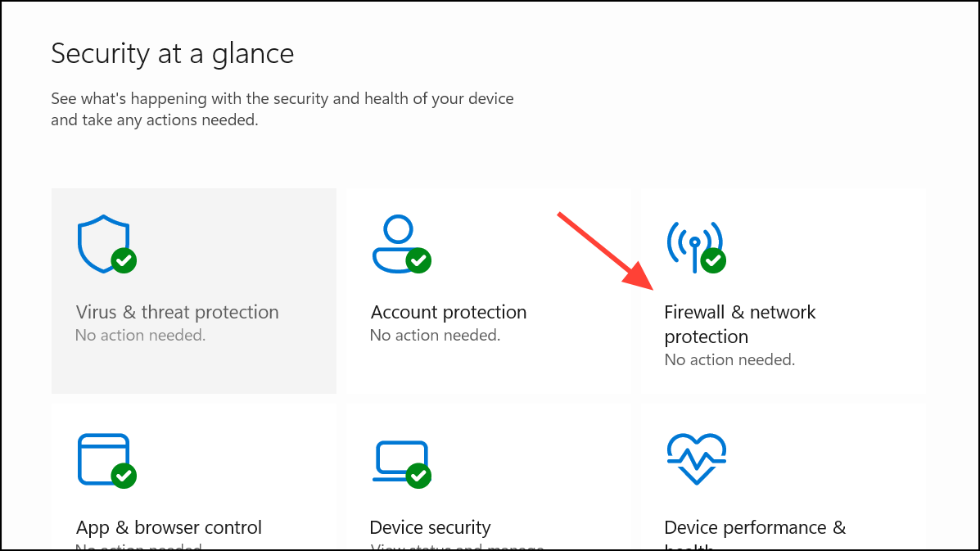Screen dimensions: 980x551
Task: Click green checkmark badge on laptop icon
Action: coord(418,476)
